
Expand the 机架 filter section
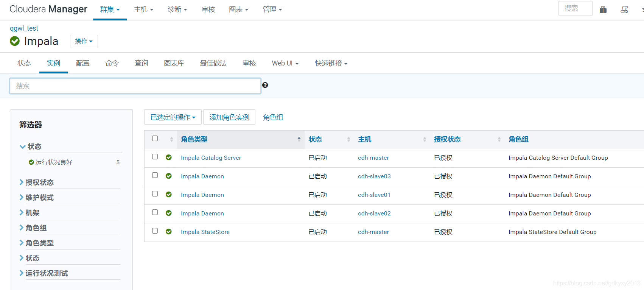click(x=30, y=212)
